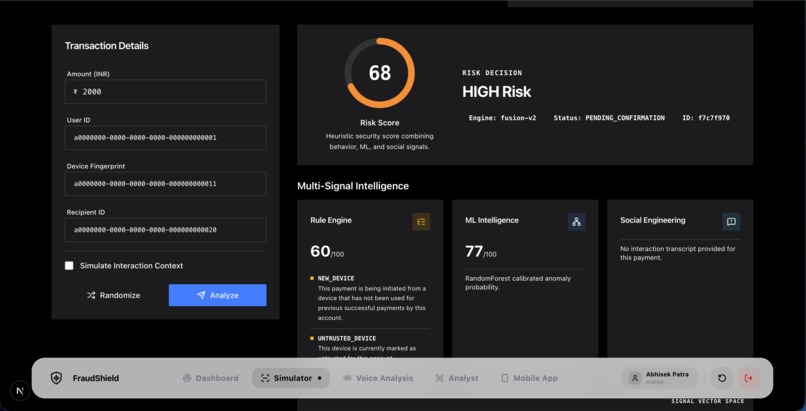
Task: Click the Multi-Signal Intelligence heading
Action: point(353,186)
